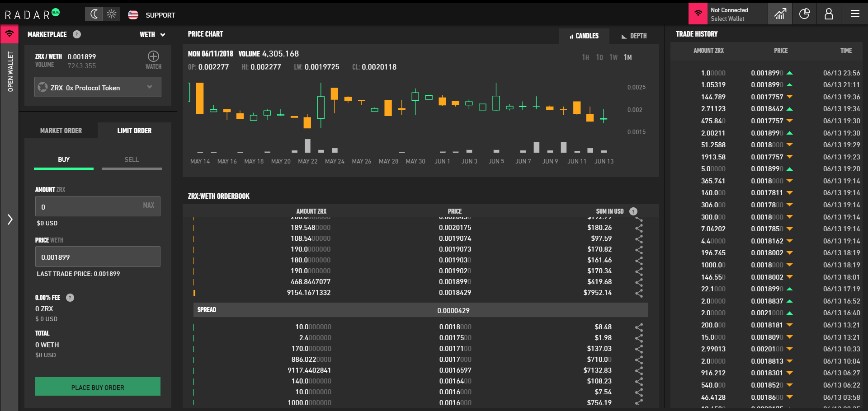The width and height of the screenshot is (868, 411).
Task: Add ZRX/WETH to watch list
Action: point(153,60)
